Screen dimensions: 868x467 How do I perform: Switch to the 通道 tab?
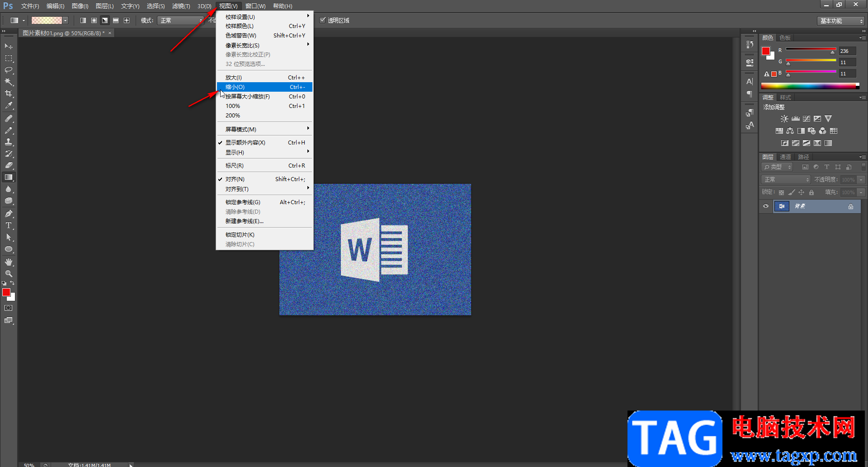pyautogui.click(x=786, y=157)
